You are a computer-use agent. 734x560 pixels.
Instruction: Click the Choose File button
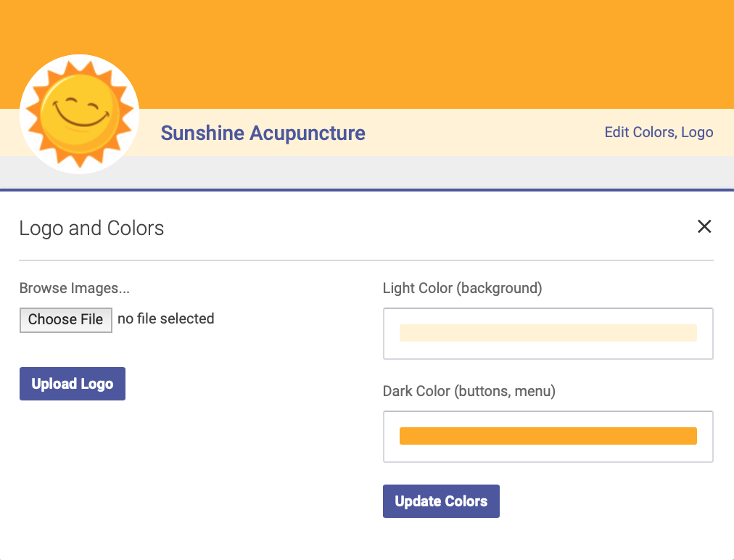click(65, 320)
